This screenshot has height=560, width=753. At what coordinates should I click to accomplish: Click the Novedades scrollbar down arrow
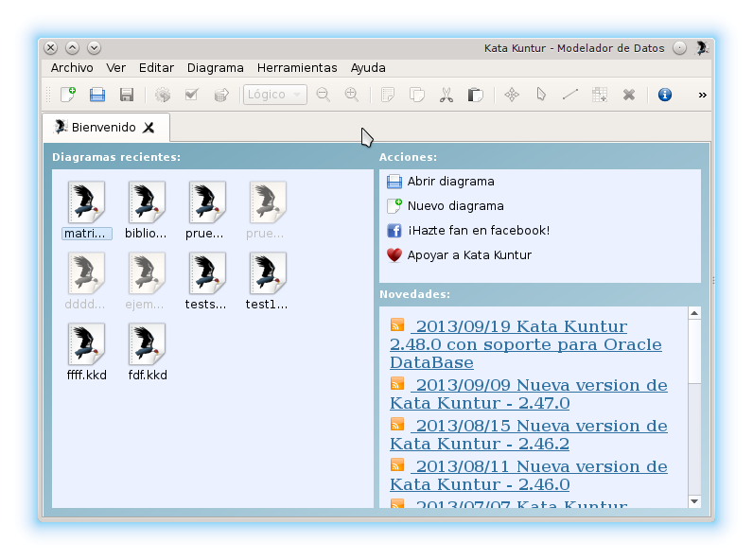click(694, 501)
